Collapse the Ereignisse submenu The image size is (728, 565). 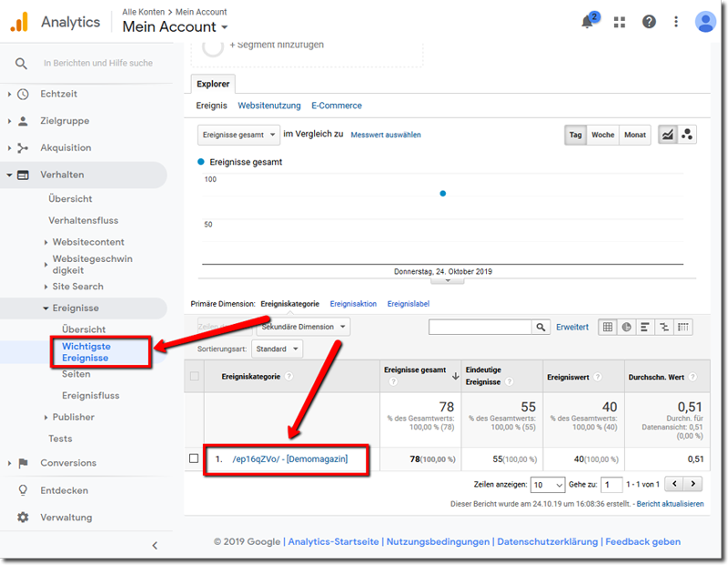pos(46,308)
